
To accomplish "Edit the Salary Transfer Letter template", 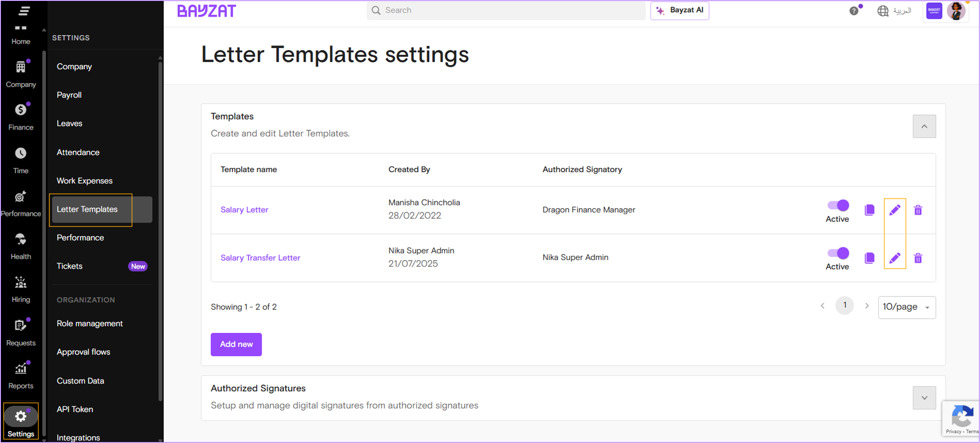I will (x=895, y=258).
